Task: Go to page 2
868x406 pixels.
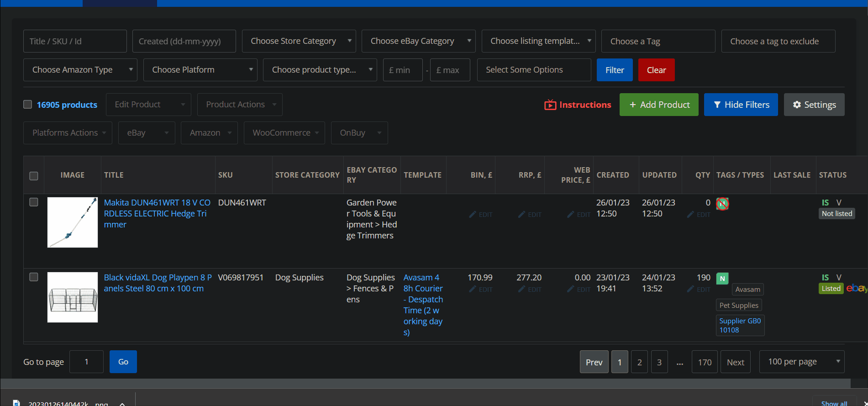Action: 639,362
